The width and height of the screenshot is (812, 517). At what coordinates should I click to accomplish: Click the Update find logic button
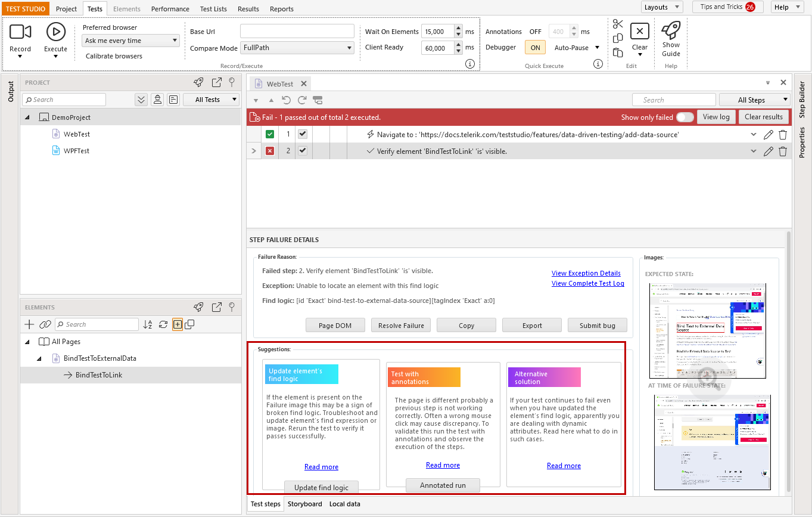click(x=321, y=487)
